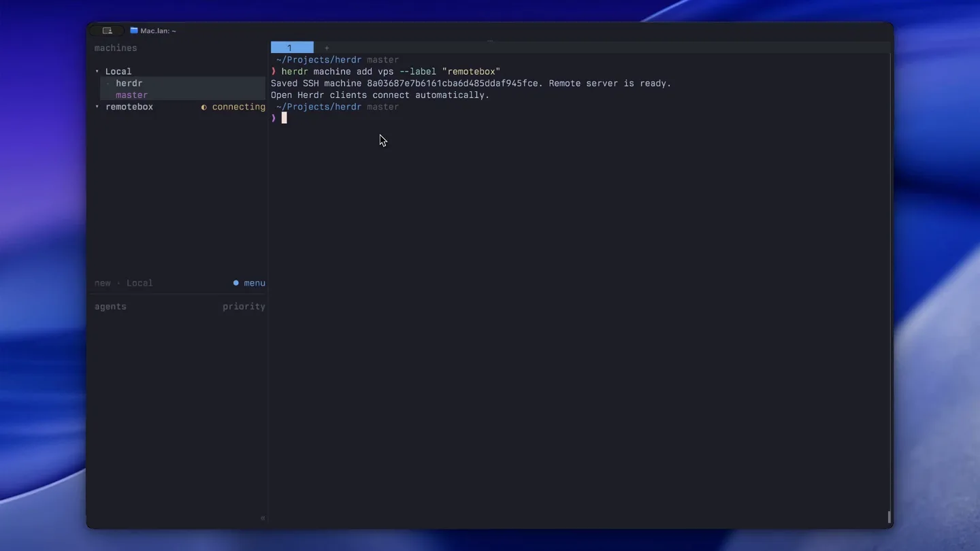This screenshot has height=551, width=980.
Task: Switch to terminal tab 1
Action: pyautogui.click(x=292, y=48)
